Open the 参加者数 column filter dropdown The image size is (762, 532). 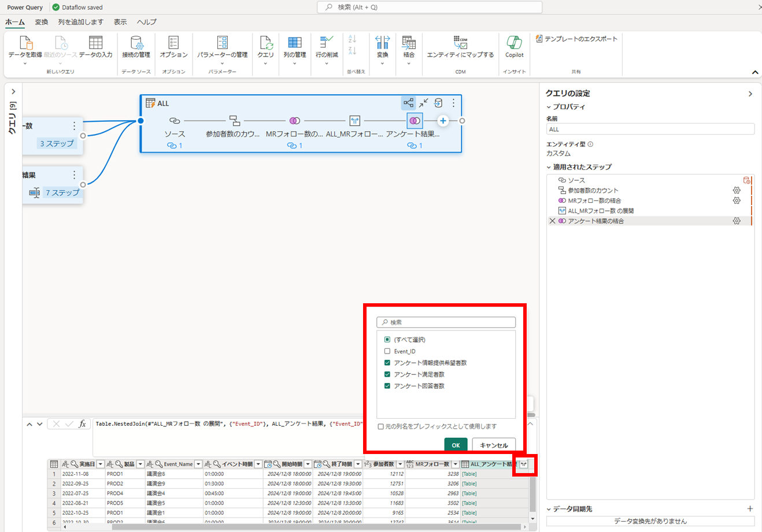click(400, 464)
